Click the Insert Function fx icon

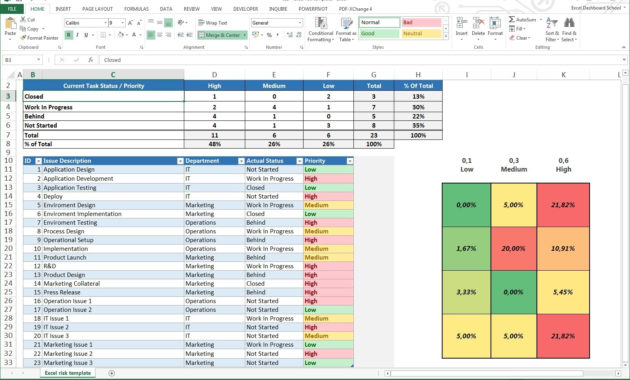tap(91, 60)
